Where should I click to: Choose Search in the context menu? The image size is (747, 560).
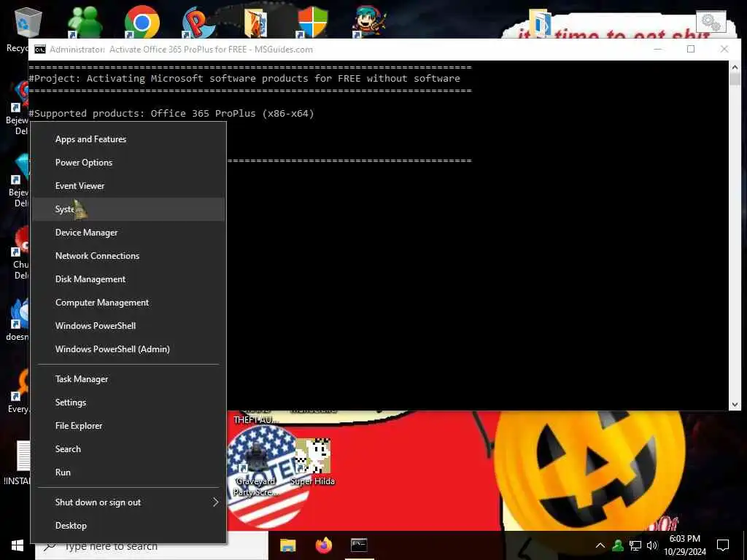(x=128, y=449)
